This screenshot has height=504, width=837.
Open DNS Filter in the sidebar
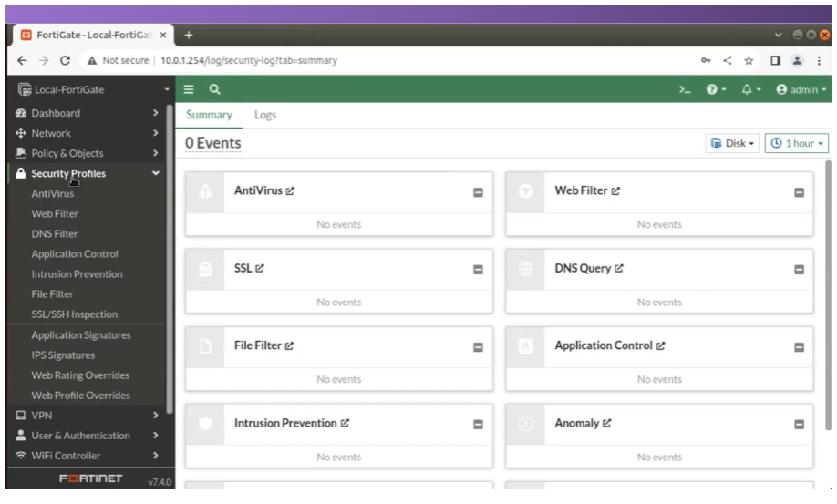pyautogui.click(x=55, y=234)
